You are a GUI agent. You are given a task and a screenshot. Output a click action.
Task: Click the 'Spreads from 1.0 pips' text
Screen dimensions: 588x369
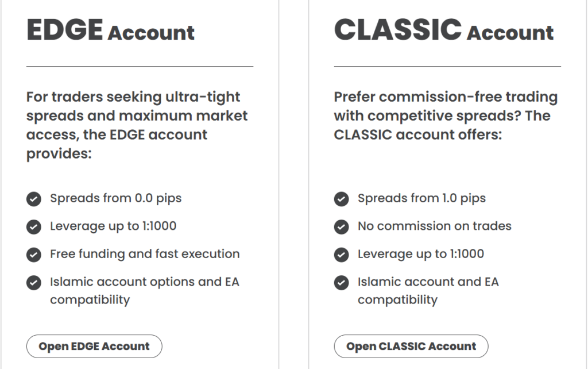[x=421, y=198]
